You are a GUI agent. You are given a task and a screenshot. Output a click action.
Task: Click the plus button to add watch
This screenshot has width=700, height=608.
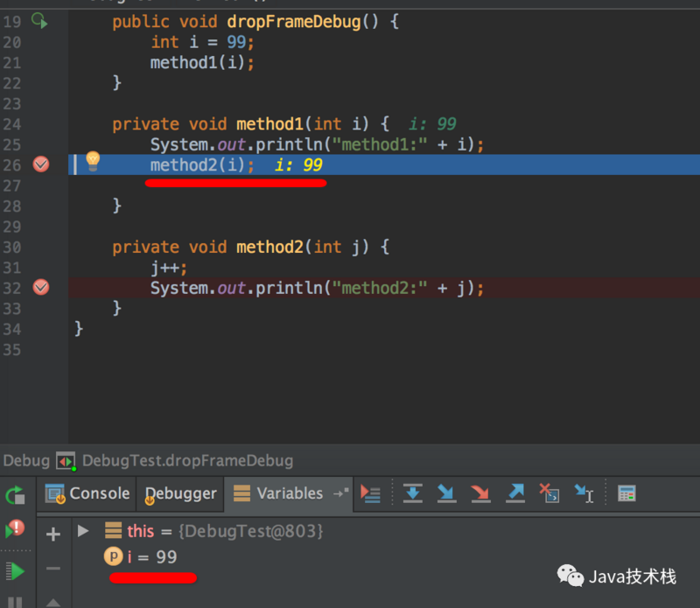point(54,530)
